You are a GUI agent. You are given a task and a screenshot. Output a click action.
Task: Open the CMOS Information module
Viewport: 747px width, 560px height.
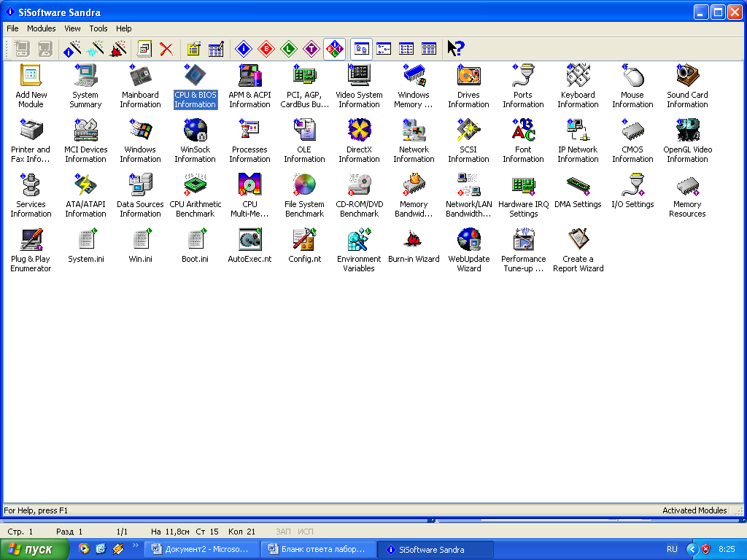[632, 141]
